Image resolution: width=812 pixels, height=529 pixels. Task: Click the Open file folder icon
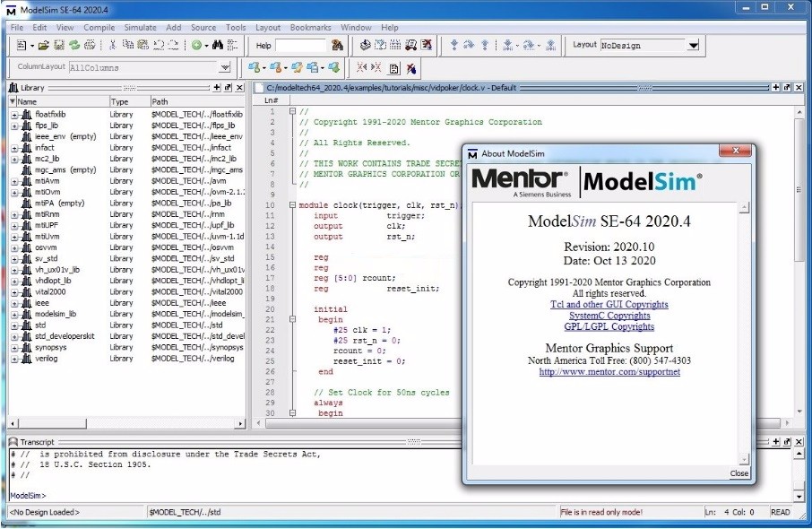[43, 45]
